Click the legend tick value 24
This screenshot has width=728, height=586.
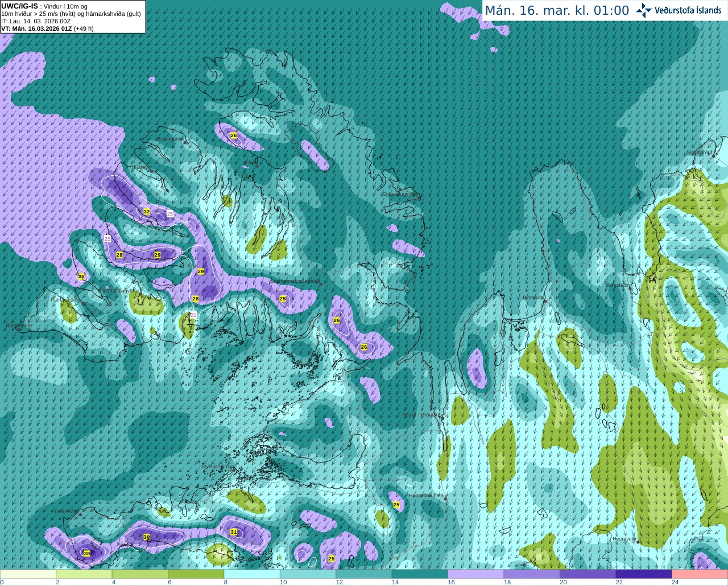tap(675, 582)
